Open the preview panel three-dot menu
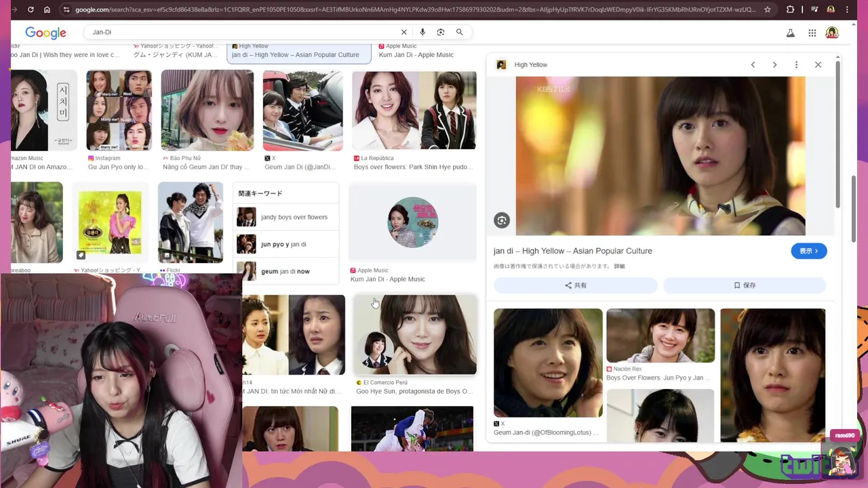 coord(796,64)
